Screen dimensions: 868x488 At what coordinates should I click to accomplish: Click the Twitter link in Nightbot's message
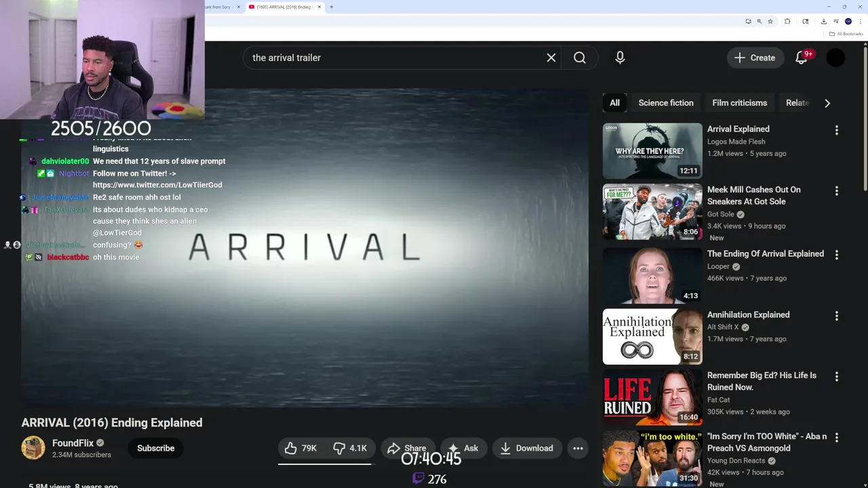click(x=157, y=185)
